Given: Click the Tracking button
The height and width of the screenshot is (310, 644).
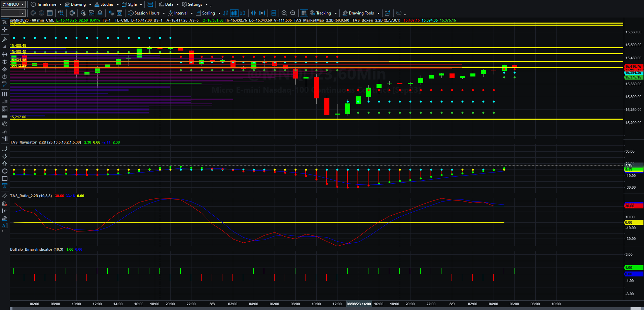Looking at the screenshot, I should point(323,13).
